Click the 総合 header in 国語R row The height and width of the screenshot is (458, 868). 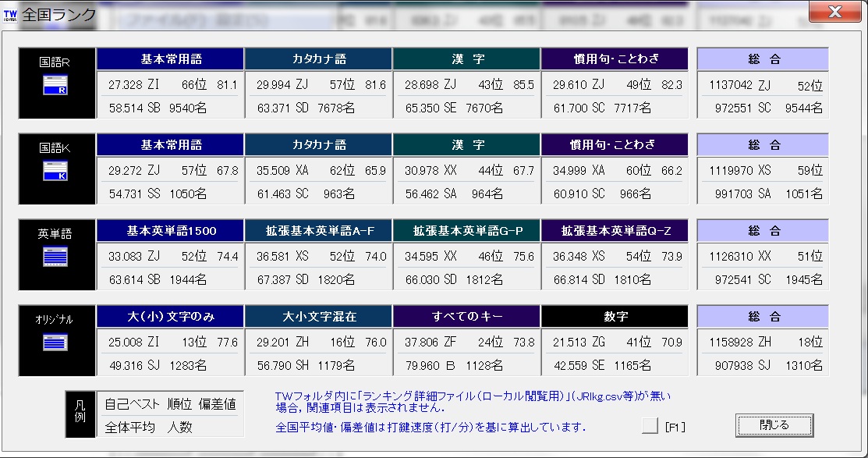763,59
